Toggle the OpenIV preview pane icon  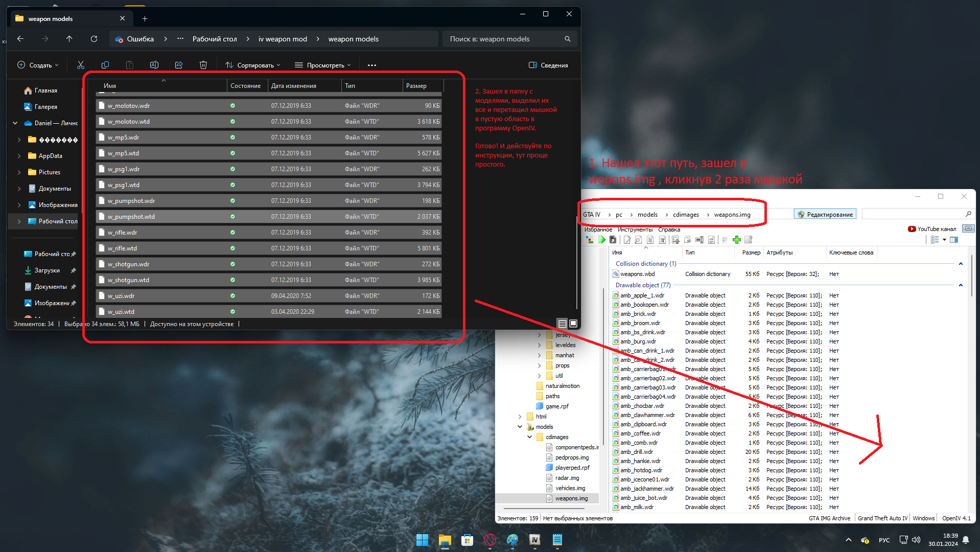tap(954, 240)
